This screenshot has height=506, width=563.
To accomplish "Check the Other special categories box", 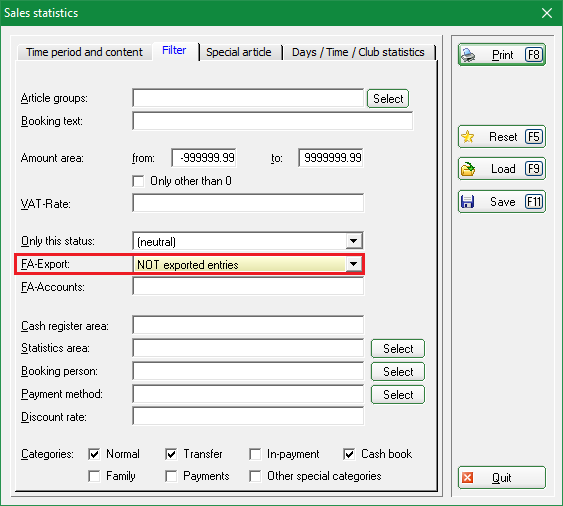I will 255,477.
